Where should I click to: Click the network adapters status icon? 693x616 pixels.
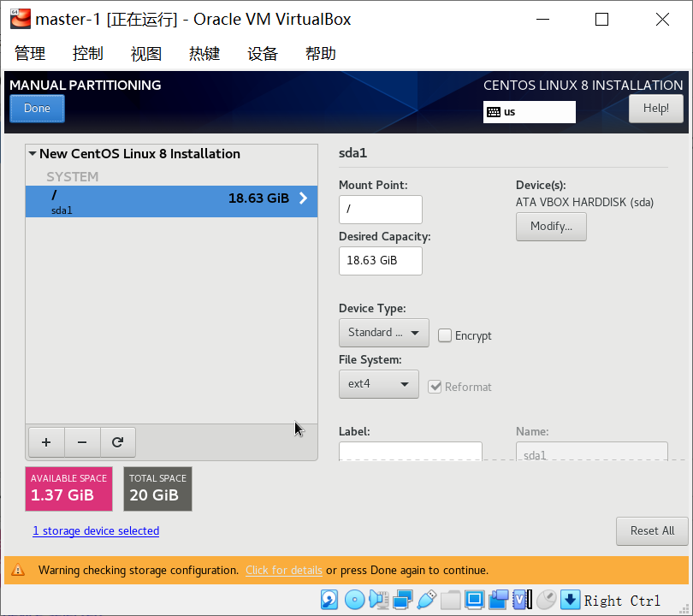click(x=403, y=600)
